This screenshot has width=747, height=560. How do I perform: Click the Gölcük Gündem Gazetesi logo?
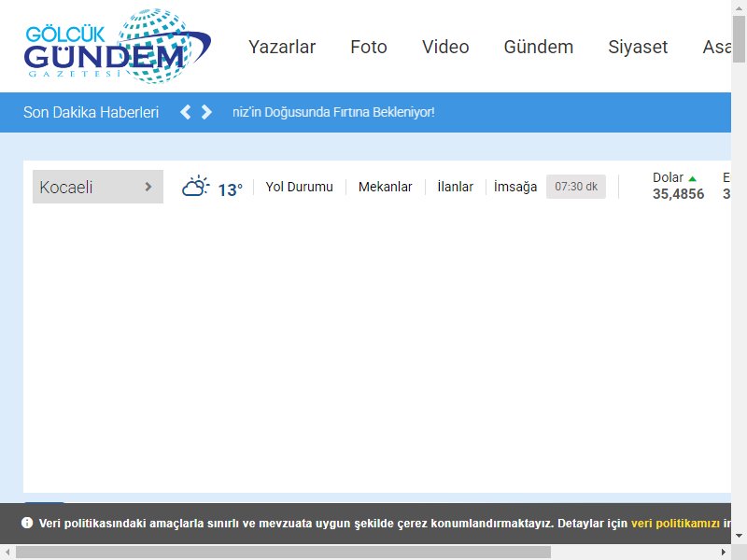pyautogui.click(x=118, y=46)
